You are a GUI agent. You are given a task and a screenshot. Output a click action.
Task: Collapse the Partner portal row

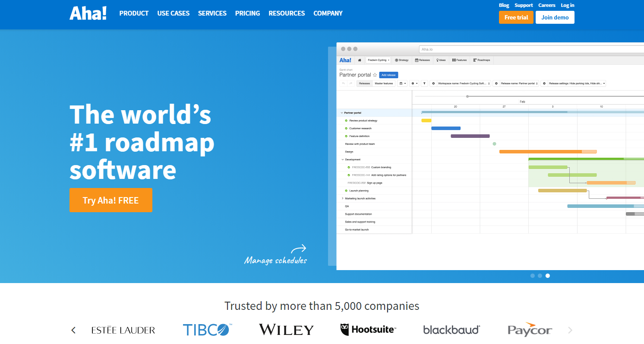click(342, 113)
